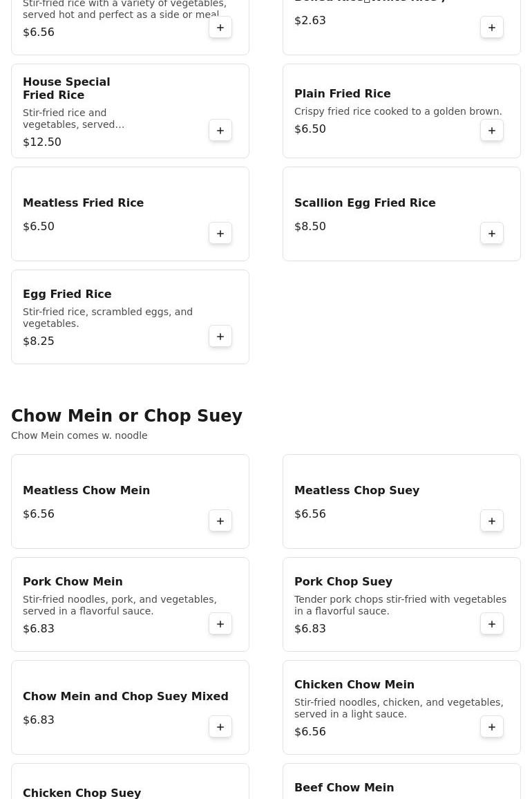
Task: Add Meatless Chow Mein to cart
Action: tap(220, 521)
